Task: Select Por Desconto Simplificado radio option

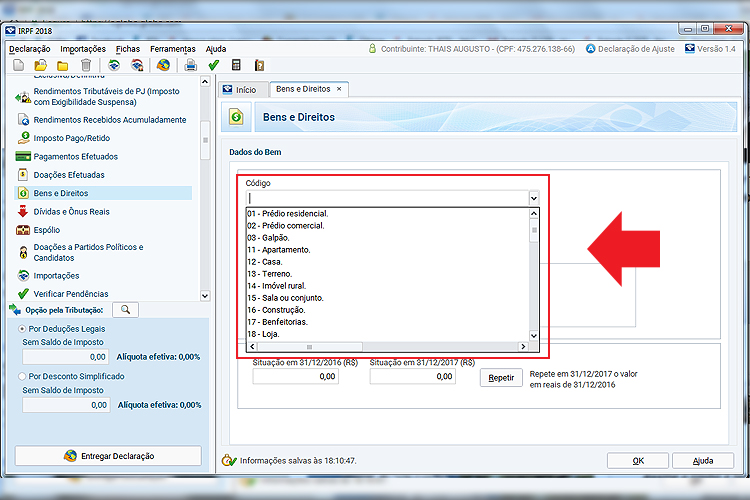Action: coord(22,377)
